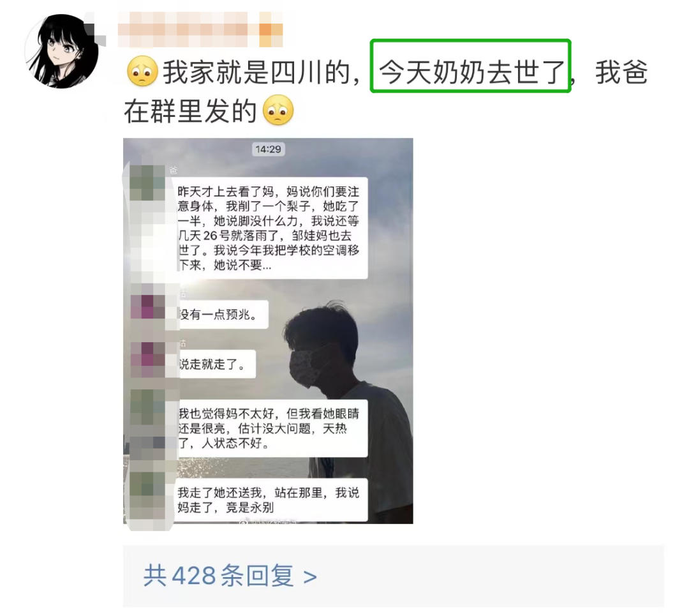The image size is (689, 616).
Task: View all 428 replies link
Action: pyautogui.click(x=230, y=576)
